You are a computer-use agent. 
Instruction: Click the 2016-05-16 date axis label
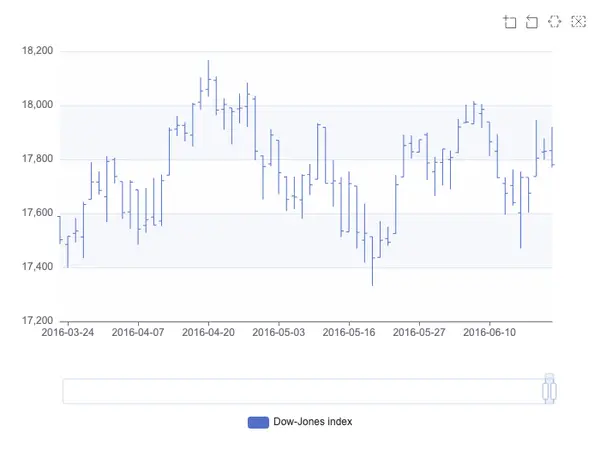349,332
